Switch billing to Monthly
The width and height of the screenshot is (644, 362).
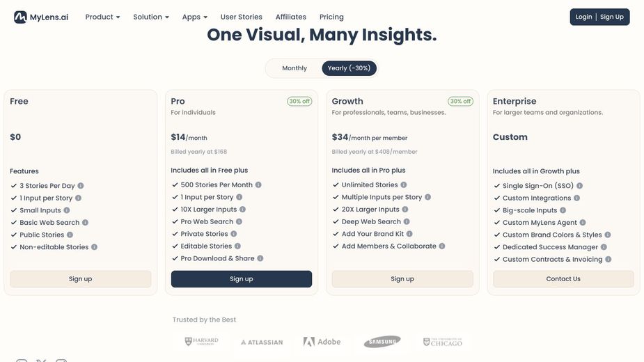point(294,68)
